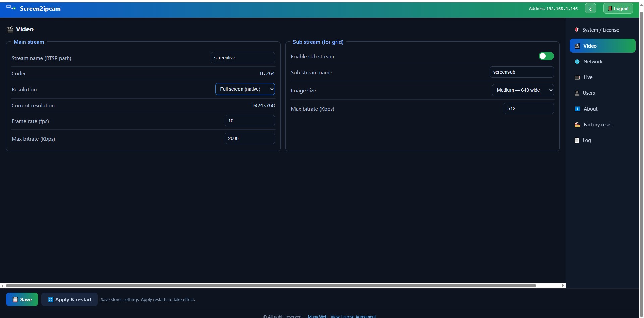Click the shield icon for System / License
The width and height of the screenshot is (644, 318).
click(x=577, y=30)
